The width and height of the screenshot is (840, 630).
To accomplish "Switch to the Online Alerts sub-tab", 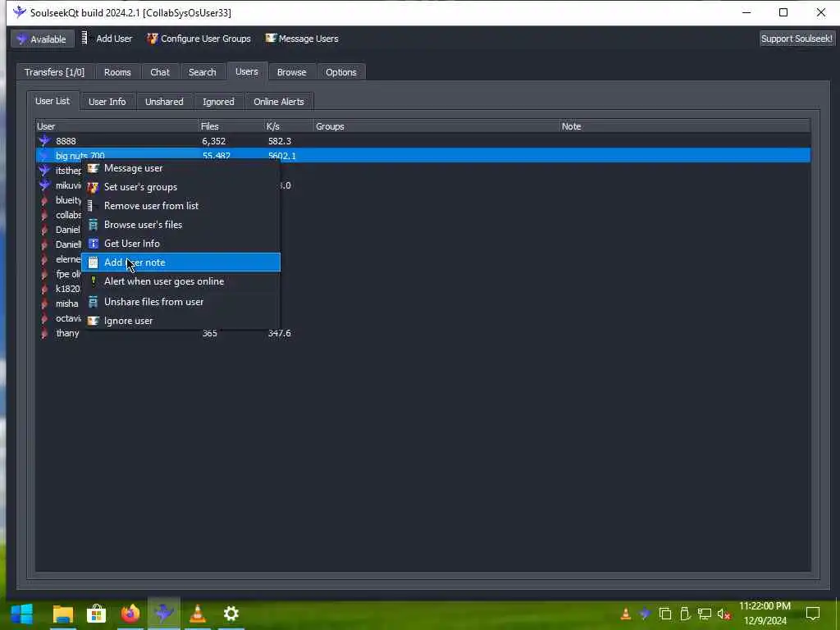I will (x=279, y=102).
